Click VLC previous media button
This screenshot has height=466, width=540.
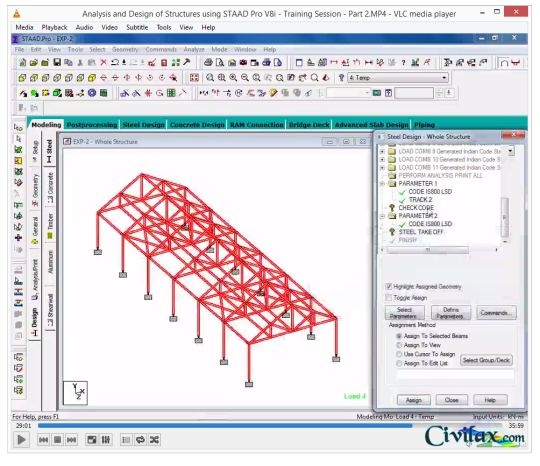tap(43, 440)
